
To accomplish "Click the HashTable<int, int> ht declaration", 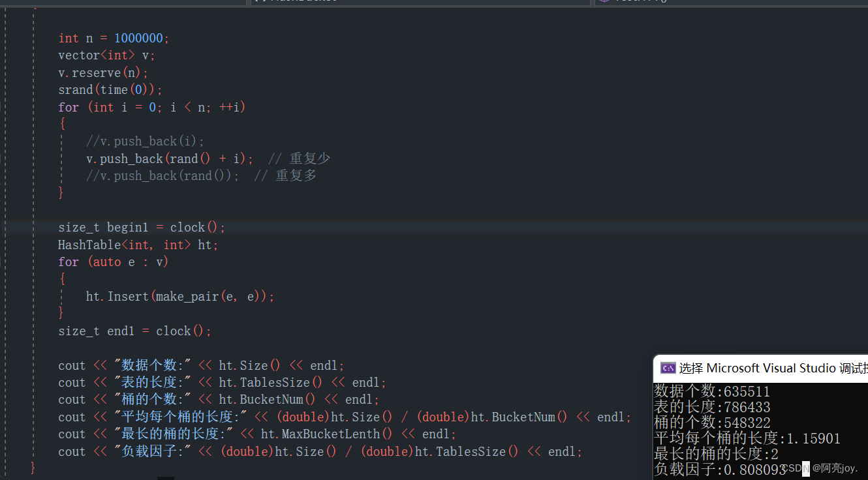I will (137, 244).
